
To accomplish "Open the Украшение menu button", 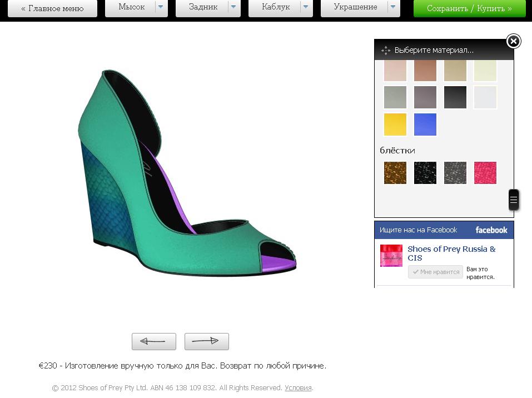I will point(355,7).
